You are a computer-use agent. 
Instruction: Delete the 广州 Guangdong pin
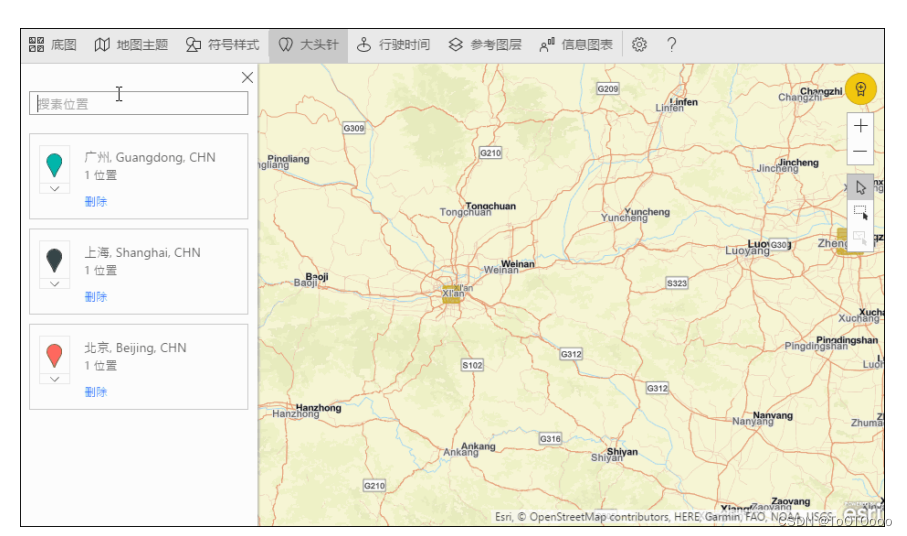click(x=96, y=201)
